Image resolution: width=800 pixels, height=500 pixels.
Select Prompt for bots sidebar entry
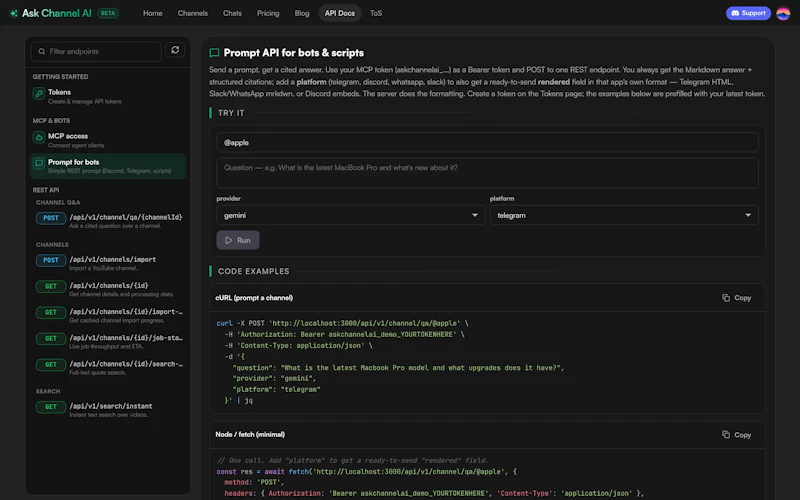point(108,166)
